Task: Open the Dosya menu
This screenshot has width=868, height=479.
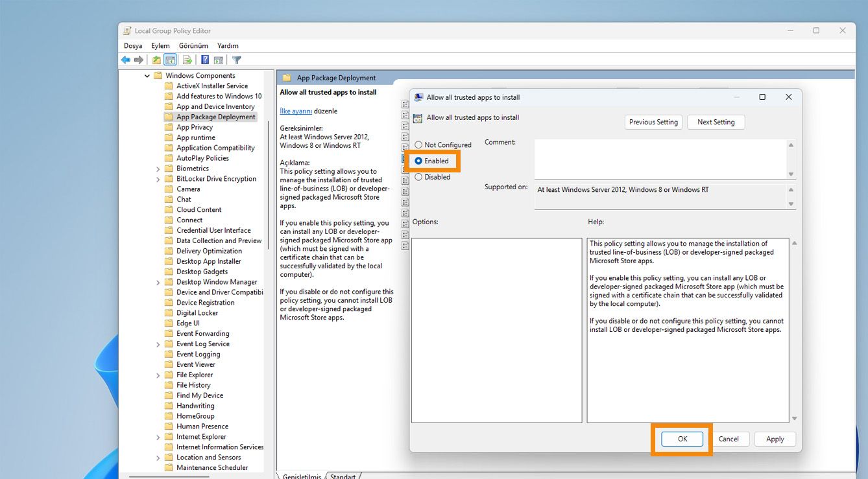Action: (x=133, y=46)
